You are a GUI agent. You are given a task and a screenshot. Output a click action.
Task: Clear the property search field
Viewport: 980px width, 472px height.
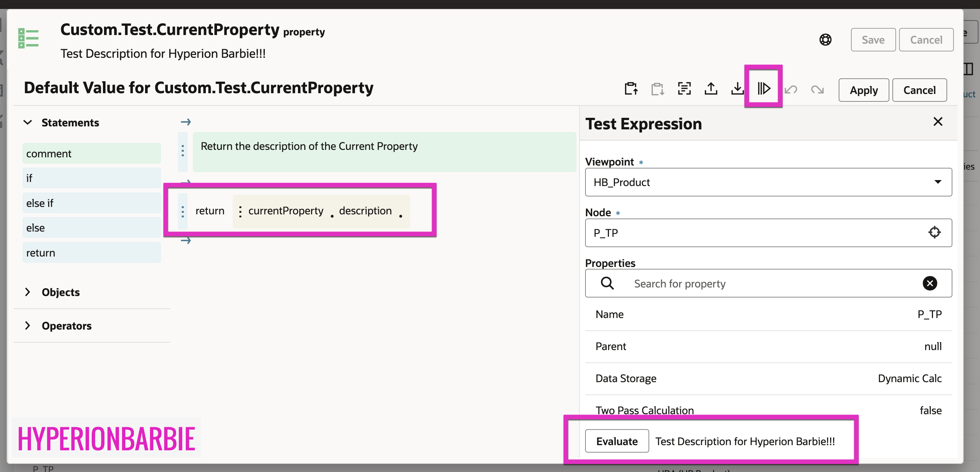[929, 283]
